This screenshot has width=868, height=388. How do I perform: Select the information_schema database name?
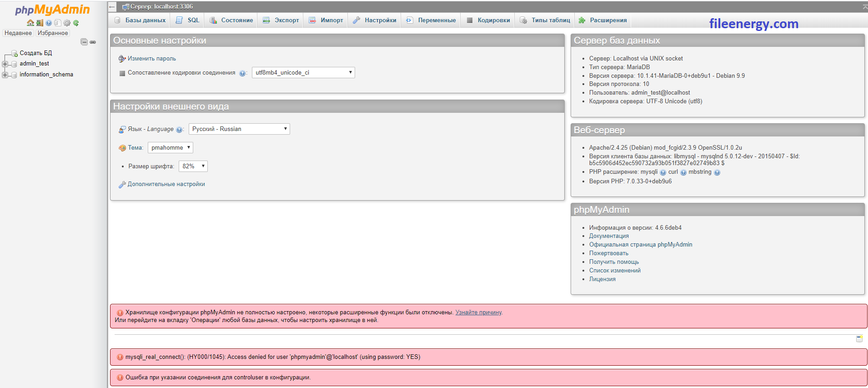click(x=46, y=75)
